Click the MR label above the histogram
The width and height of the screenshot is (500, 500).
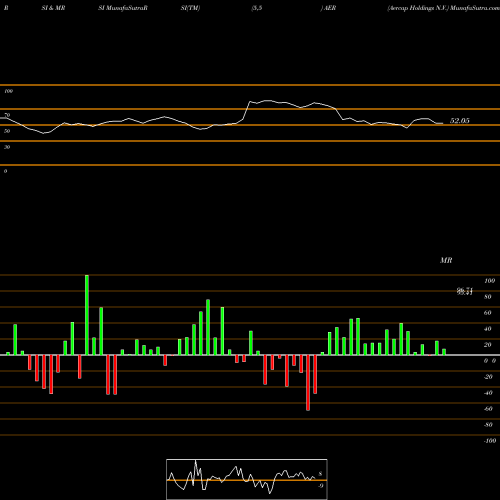[446, 260]
